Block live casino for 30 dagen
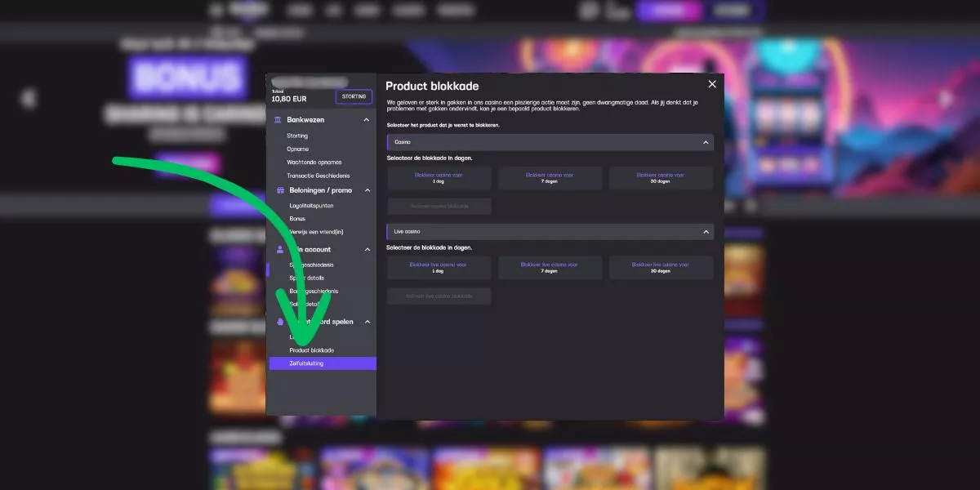980x490 pixels. [x=661, y=268]
